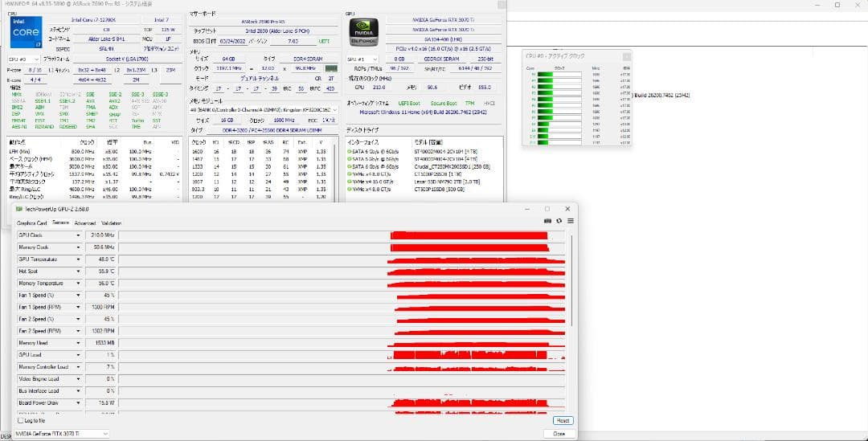The height and width of the screenshot is (441, 868).
Task: Click the Alder Lake-S 841 codename field
Action: (x=106, y=39)
